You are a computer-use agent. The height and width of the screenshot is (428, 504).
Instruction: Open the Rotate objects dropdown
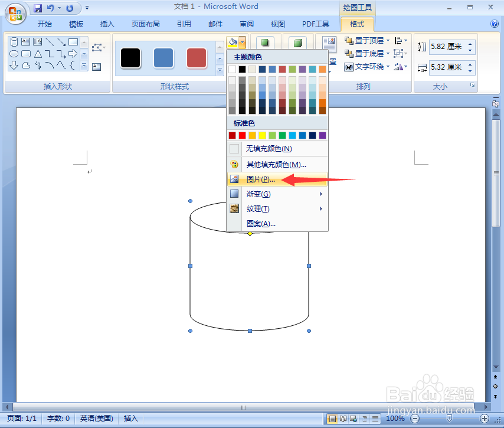coord(401,67)
